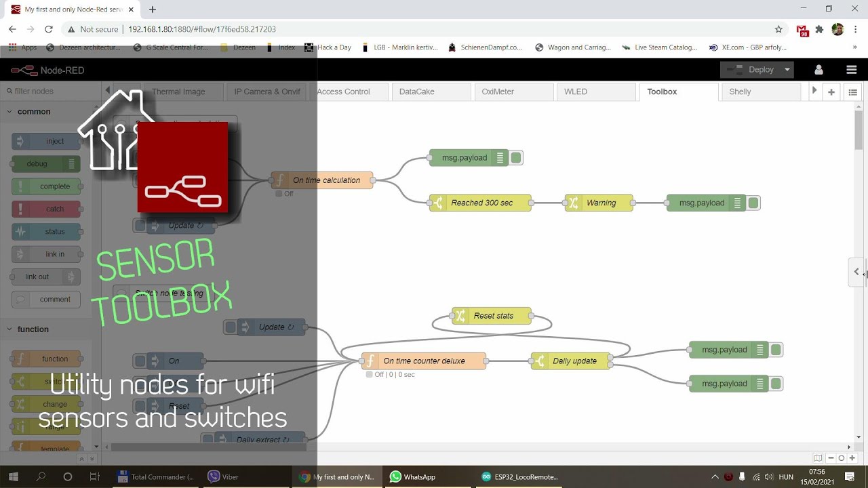Click the browser address bar URL
This screenshot has width=868, height=488.
pos(202,29)
